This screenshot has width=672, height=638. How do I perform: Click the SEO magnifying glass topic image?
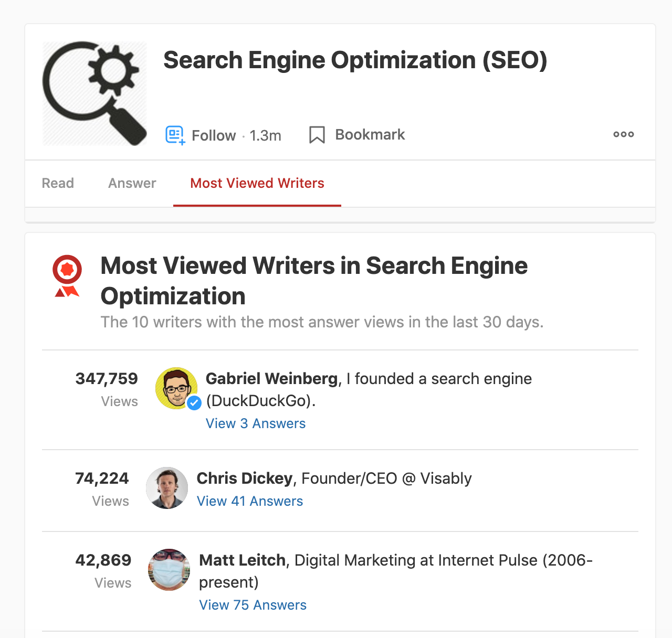[94, 93]
